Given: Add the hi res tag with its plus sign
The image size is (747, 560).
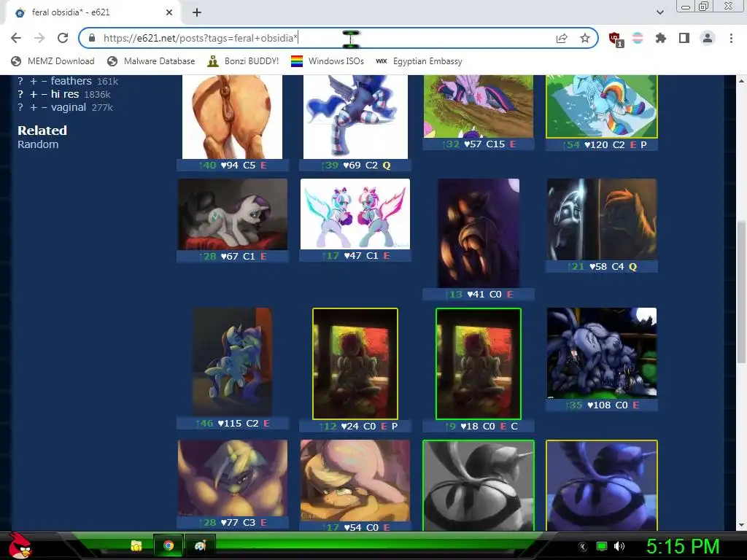Looking at the screenshot, I should [x=34, y=95].
